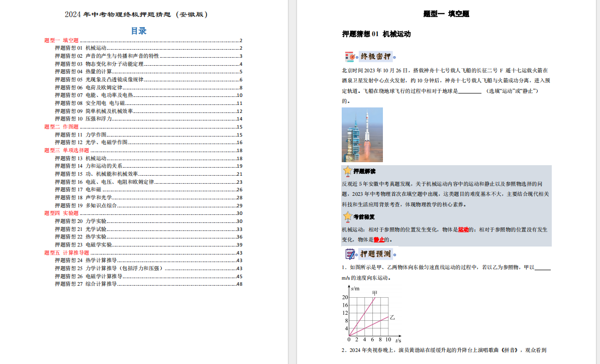Click 押题猜想18 声学和光学 entry
The width and height of the screenshot is (600, 364).
tap(148, 198)
